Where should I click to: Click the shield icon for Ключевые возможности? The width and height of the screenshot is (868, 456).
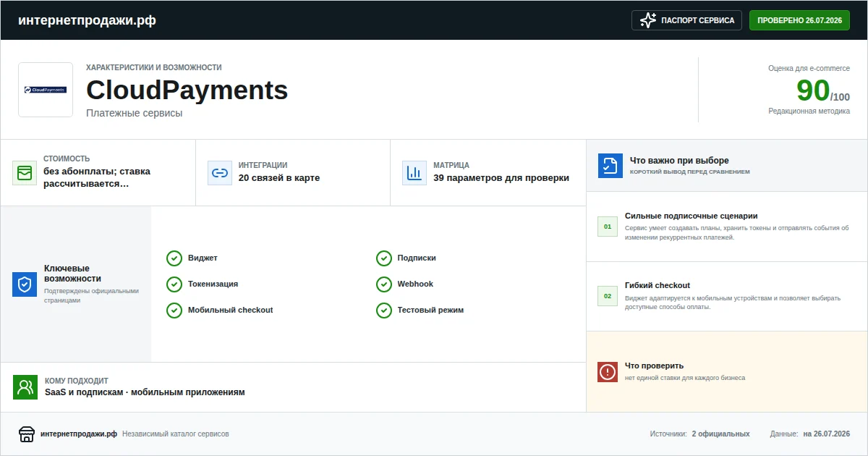click(x=25, y=284)
